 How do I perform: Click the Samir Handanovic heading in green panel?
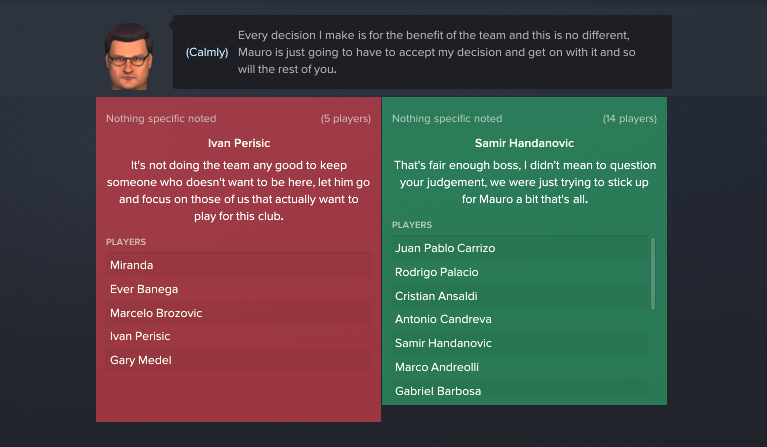tap(524, 143)
